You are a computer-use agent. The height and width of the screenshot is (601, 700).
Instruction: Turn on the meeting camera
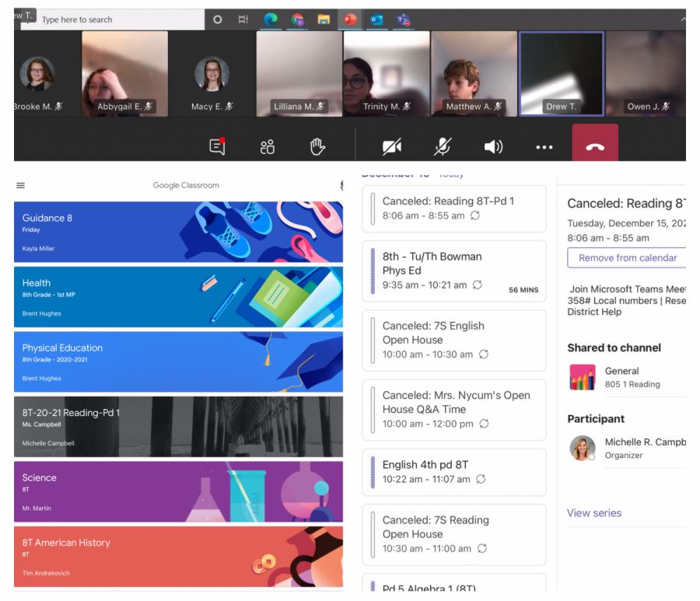pyautogui.click(x=392, y=147)
